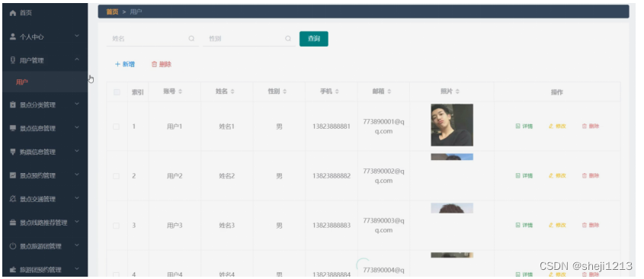Expand the 个人中心 menu chevron

pos(77,36)
